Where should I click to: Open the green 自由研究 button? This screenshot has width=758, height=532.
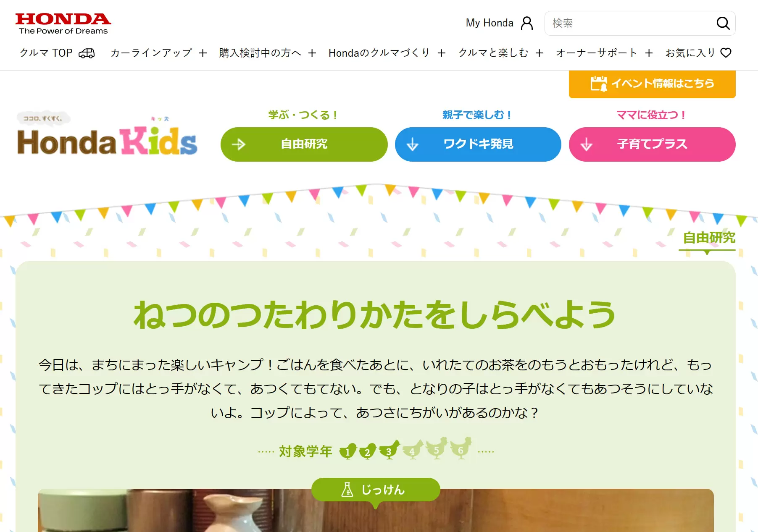(304, 144)
